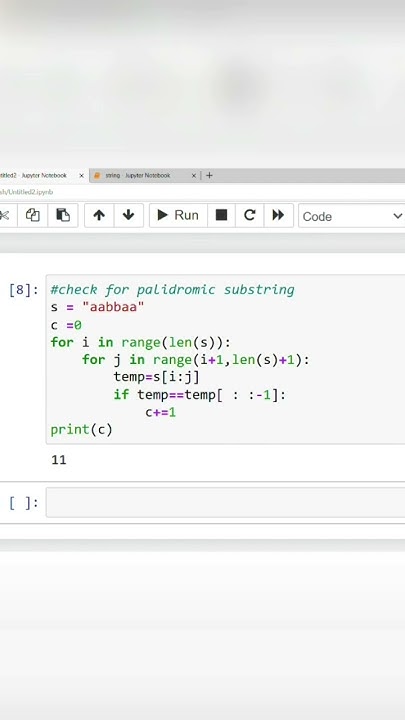The image size is (405, 720).
Task: Click the print(c) line
Action: tap(81, 429)
